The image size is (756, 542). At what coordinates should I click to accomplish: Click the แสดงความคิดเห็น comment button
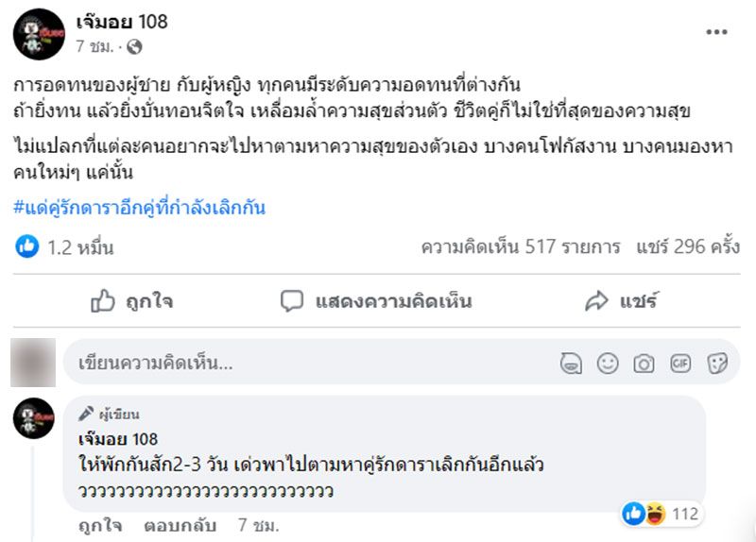377,301
